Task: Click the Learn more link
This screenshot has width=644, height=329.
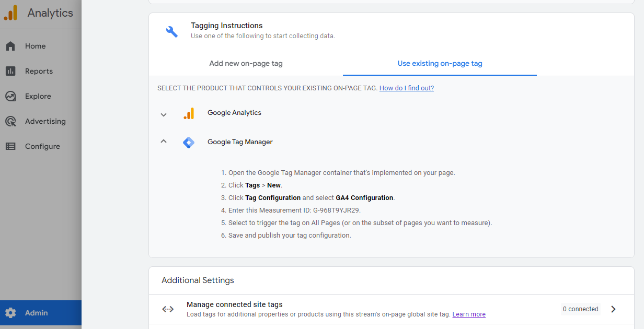Action: (x=469, y=314)
